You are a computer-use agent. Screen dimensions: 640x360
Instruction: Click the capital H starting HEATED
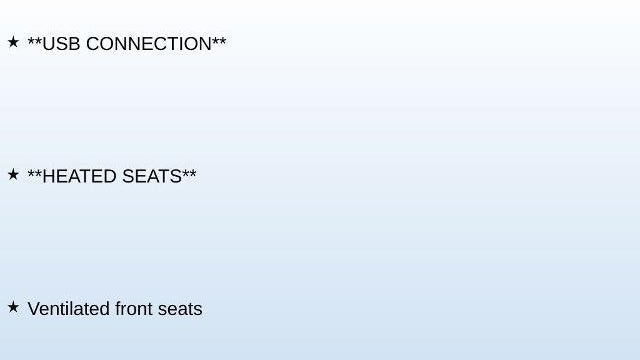click(48, 176)
